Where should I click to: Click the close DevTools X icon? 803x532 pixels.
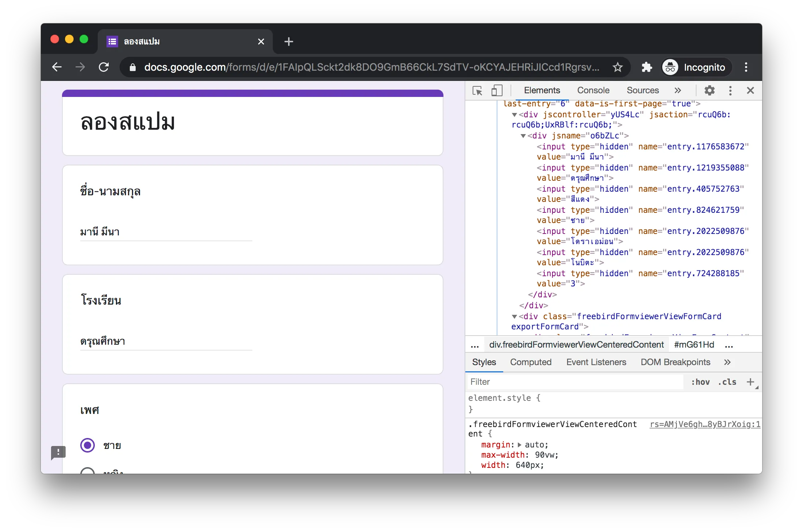point(750,90)
